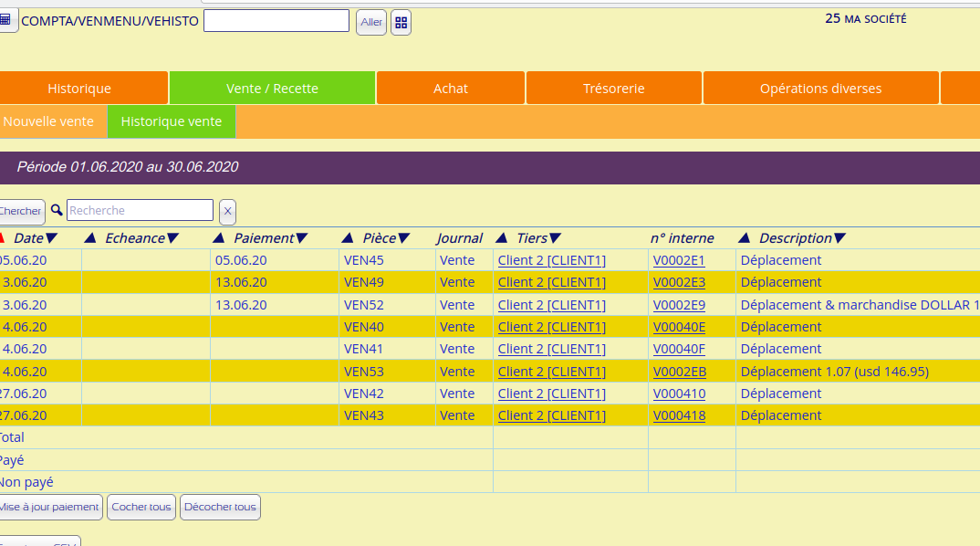Sort Date column descending with down arrow
This screenshot has width=980, height=546.
52,238
